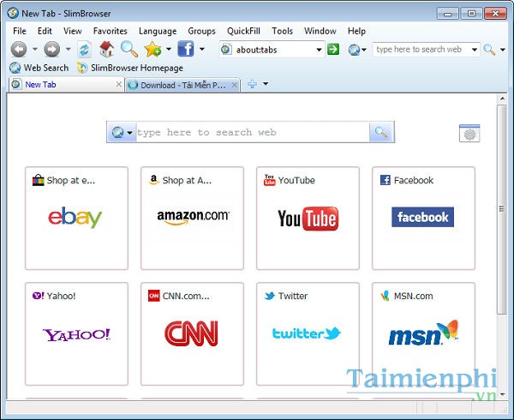Image resolution: width=514 pixels, height=420 pixels.
Task: Open the tab list dropdown arrow
Action: pyautogui.click(x=266, y=84)
